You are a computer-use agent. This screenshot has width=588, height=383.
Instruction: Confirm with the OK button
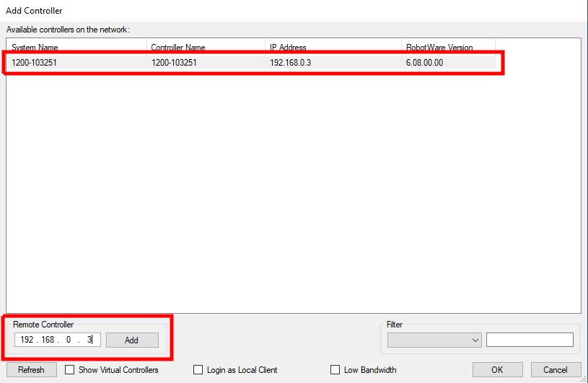click(x=497, y=370)
